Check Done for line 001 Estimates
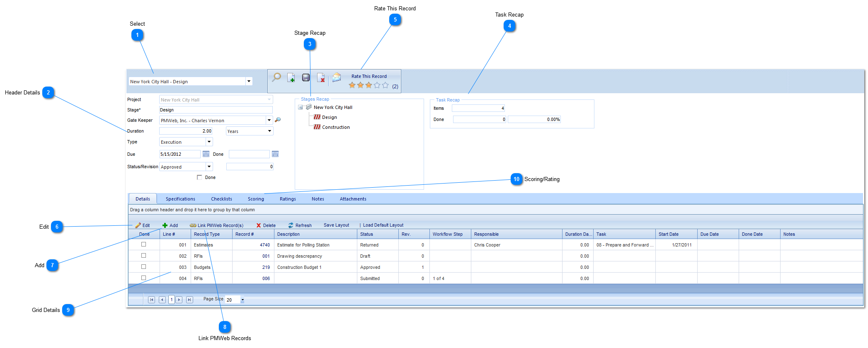This screenshot has height=348, width=868. [x=144, y=244]
